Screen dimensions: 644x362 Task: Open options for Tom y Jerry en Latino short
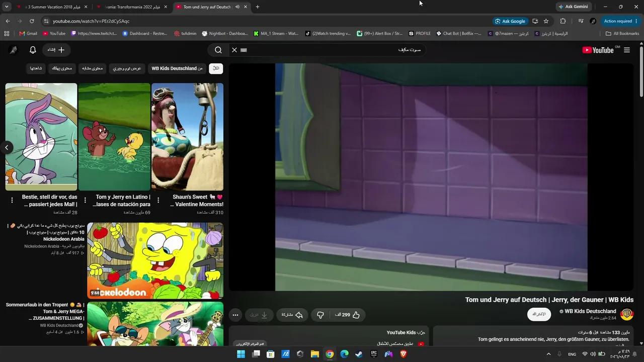click(86, 200)
